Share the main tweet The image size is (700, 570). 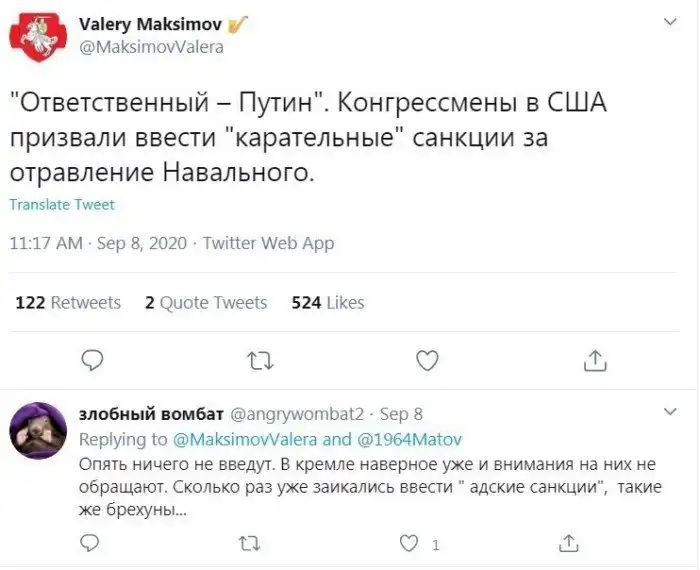pos(594,359)
